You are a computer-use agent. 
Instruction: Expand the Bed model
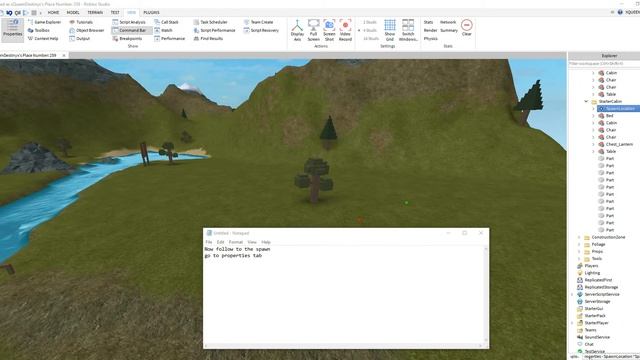(x=593, y=116)
